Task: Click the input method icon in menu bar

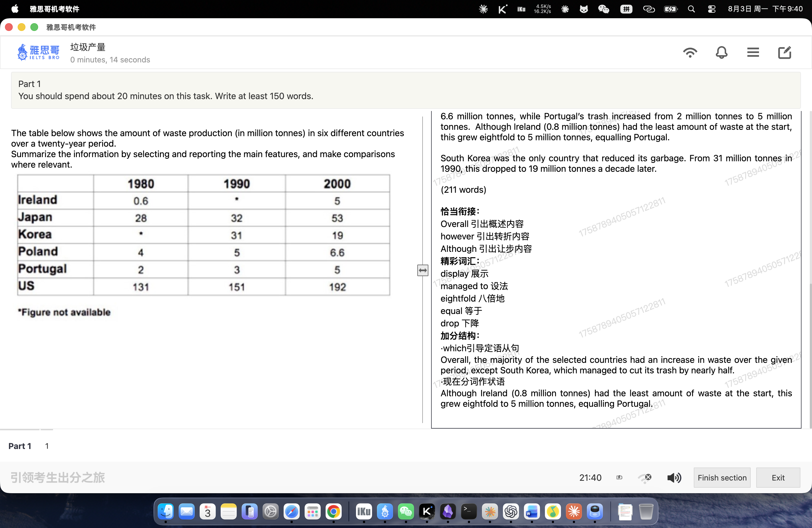Action: point(626,9)
